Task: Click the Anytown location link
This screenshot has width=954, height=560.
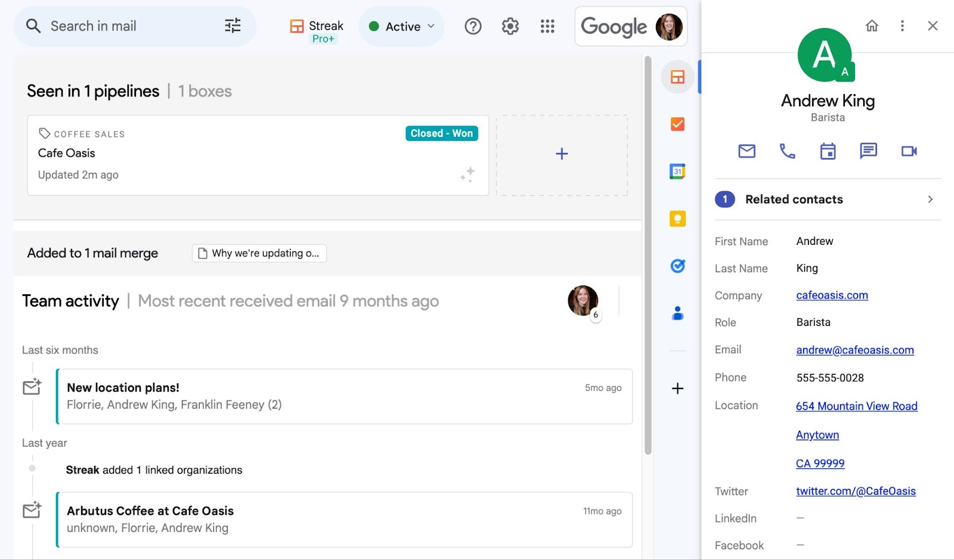Action: pos(817,435)
